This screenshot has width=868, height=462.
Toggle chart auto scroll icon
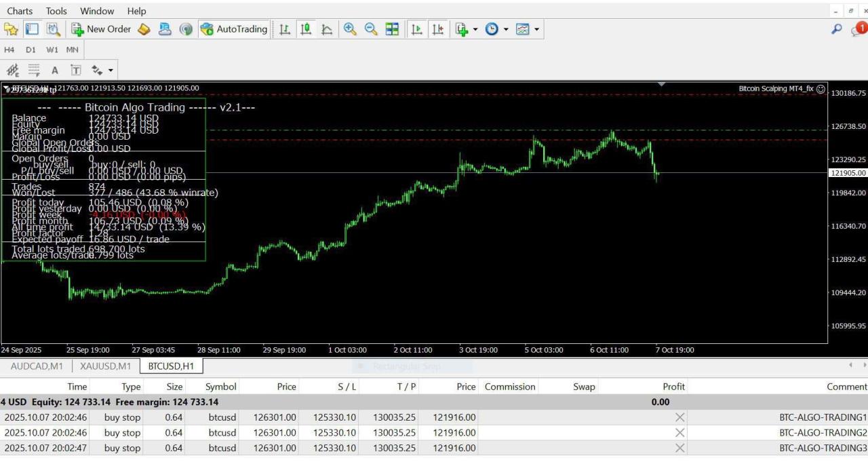(417, 29)
